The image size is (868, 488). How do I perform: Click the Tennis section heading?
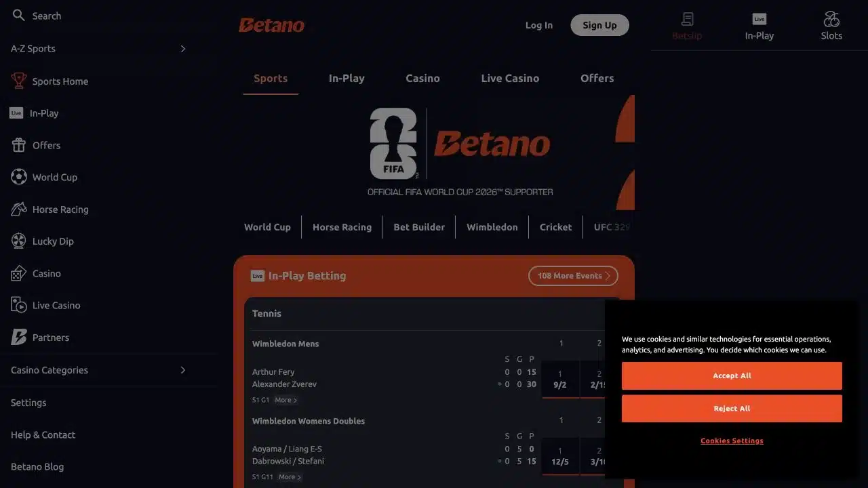[267, 313]
